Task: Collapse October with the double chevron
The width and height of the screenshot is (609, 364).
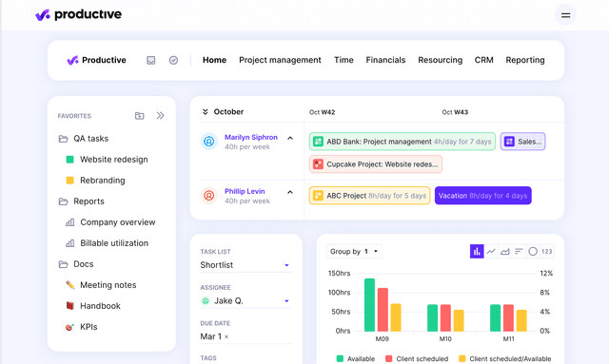Action: (x=206, y=112)
